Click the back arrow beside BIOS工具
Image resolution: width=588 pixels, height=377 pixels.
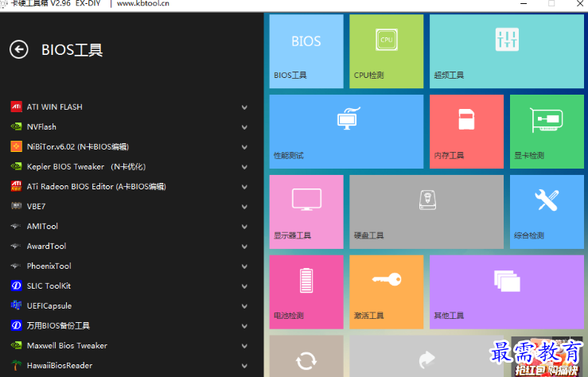(x=19, y=49)
